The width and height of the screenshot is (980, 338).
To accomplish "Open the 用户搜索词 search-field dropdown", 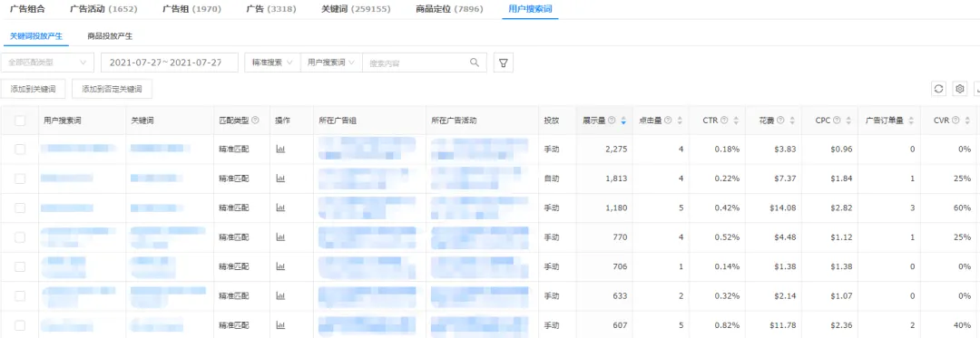I will click(331, 63).
